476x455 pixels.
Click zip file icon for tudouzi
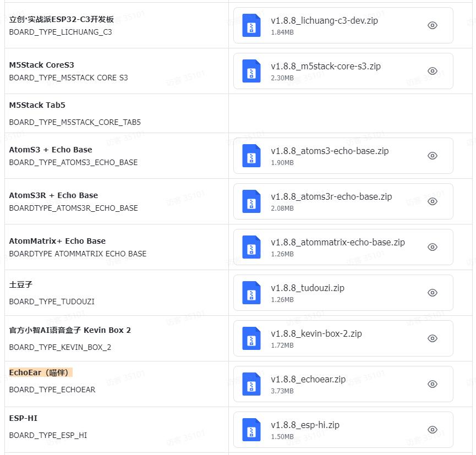tap(251, 293)
